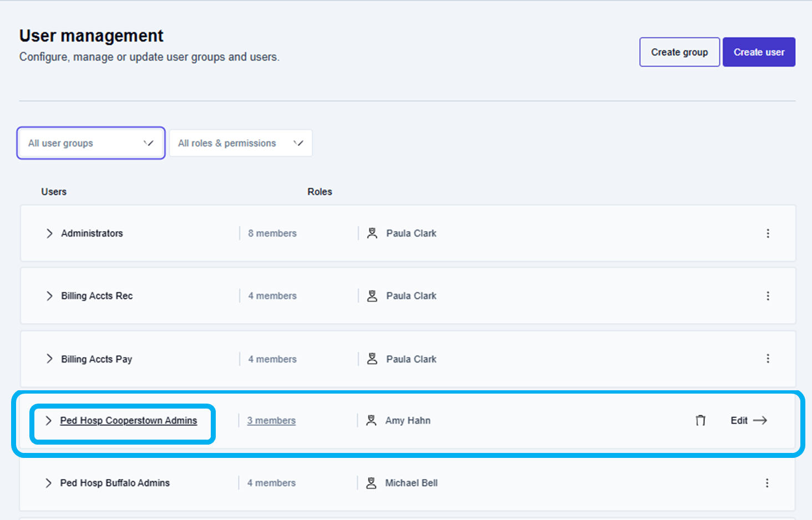Screen dimensions: 812x520
Task: Click the Create user button
Action: click(759, 52)
